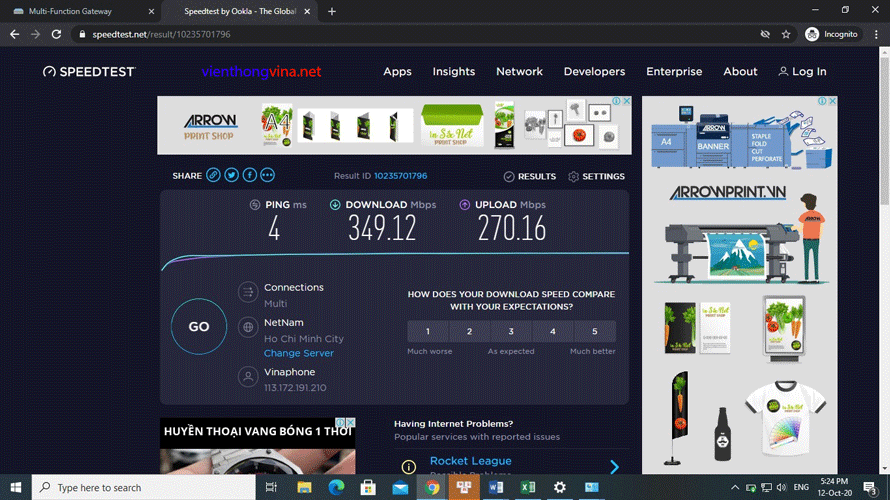This screenshot has width=890, height=500.
Task: Choose rating 5, much better
Action: [x=594, y=332]
